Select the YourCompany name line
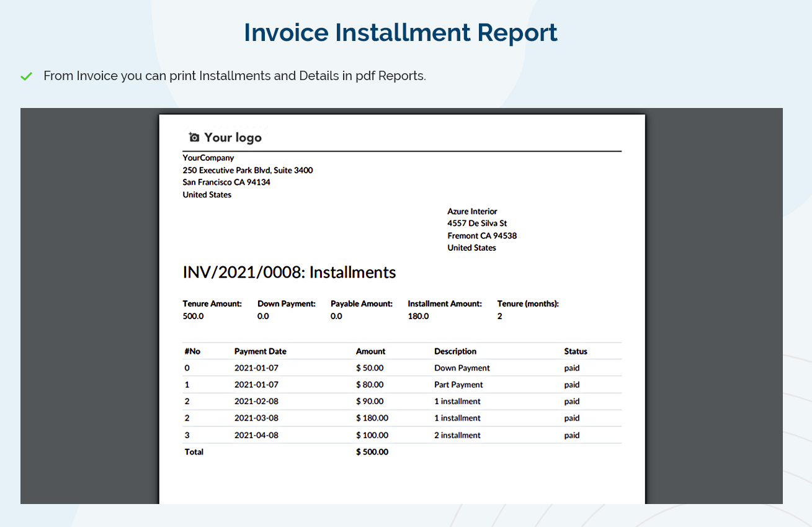Screen dimensions: 812x527 208,158
